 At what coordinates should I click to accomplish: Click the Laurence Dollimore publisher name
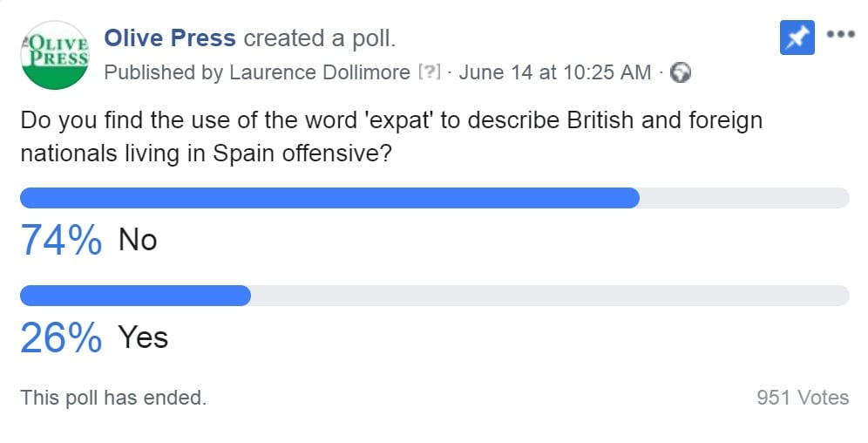(320, 72)
